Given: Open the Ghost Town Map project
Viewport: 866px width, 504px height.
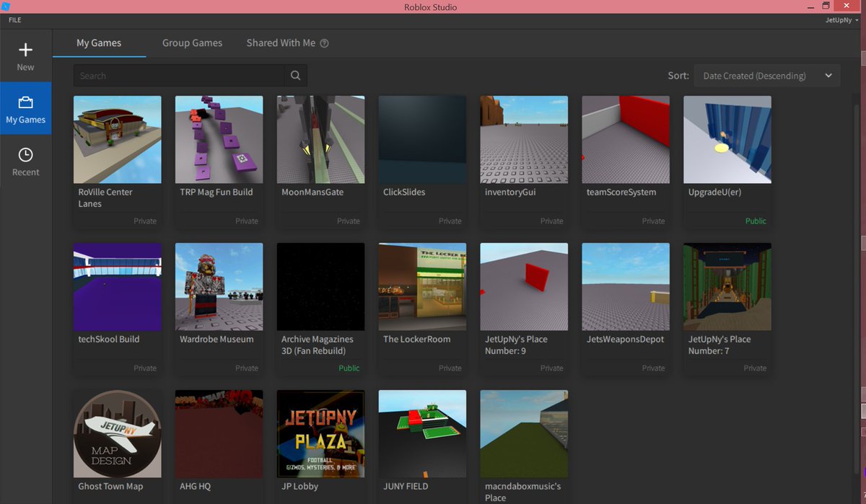Looking at the screenshot, I should tap(117, 433).
